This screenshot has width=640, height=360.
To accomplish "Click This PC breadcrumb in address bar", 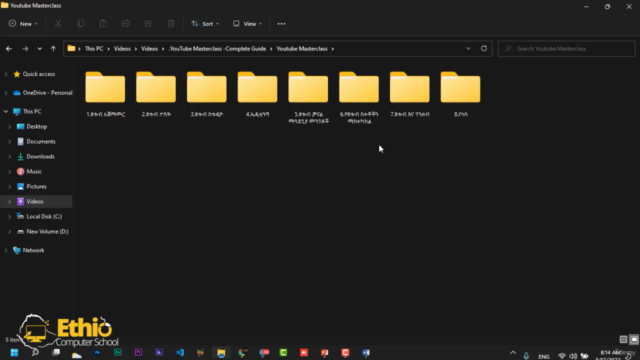I will tap(94, 49).
